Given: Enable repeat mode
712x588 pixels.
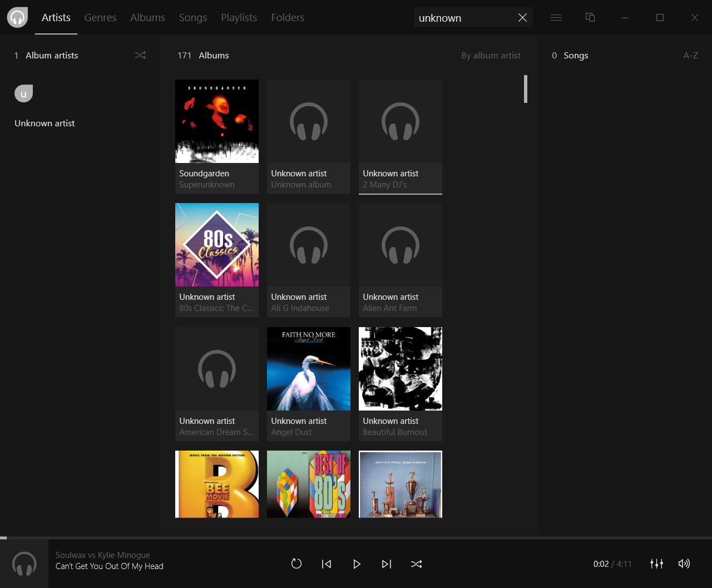Looking at the screenshot, I should coord(296,564).
